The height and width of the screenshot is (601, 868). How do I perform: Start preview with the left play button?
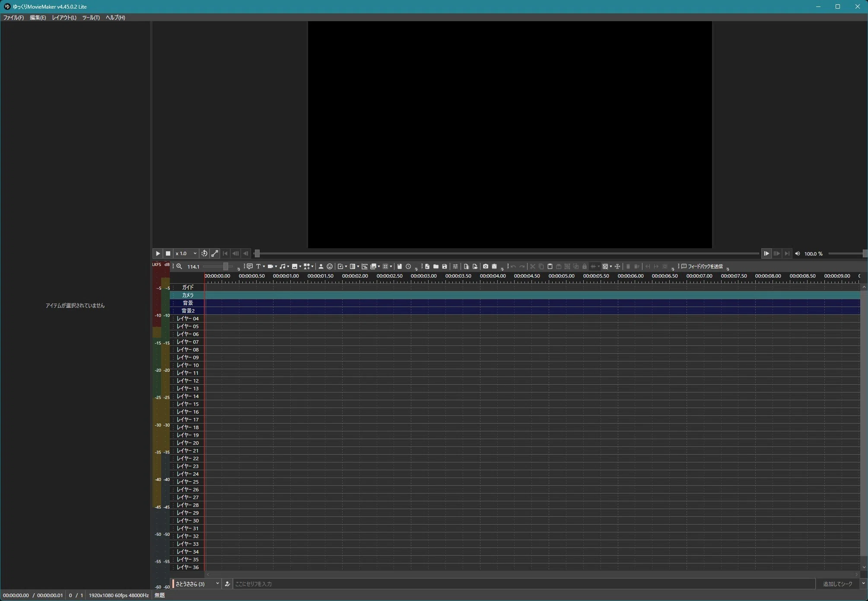coord(158,253)
